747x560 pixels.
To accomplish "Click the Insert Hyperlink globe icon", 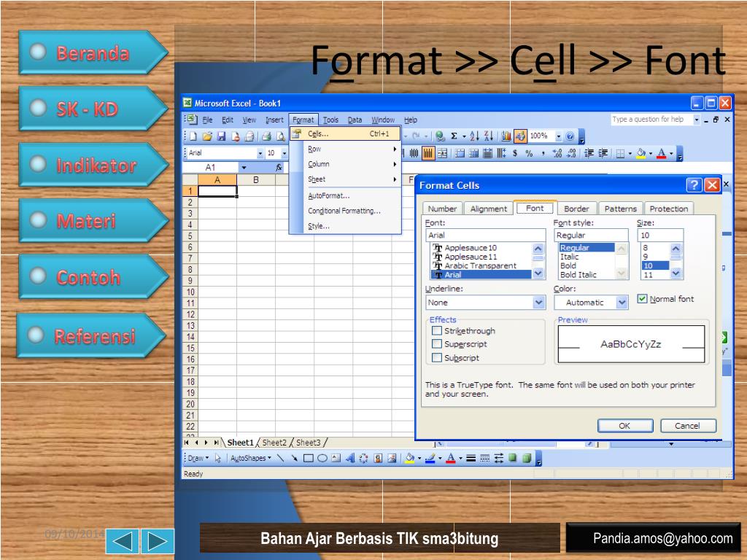I will point(440,136).
